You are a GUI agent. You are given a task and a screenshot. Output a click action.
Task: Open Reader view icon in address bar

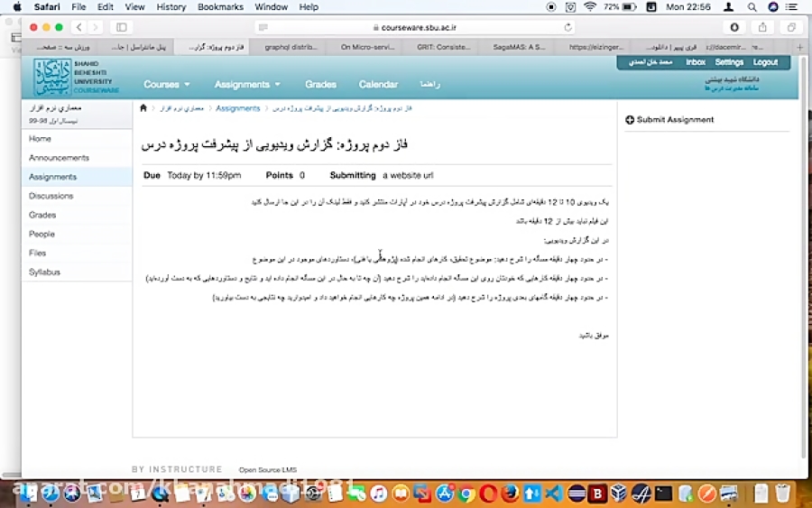coord(263,27)
